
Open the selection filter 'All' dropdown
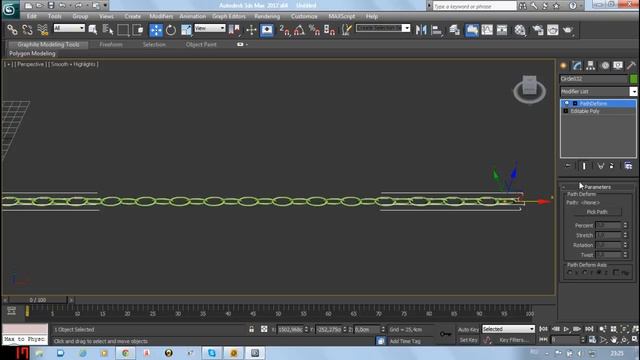pos(69,28)
